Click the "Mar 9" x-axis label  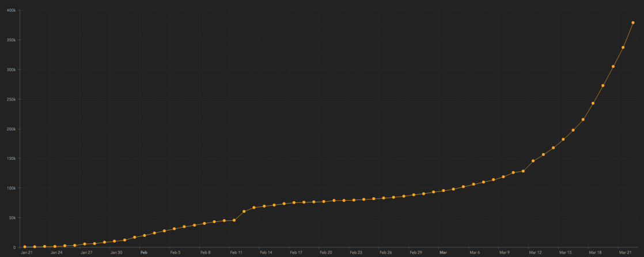[x=505, y=252]
